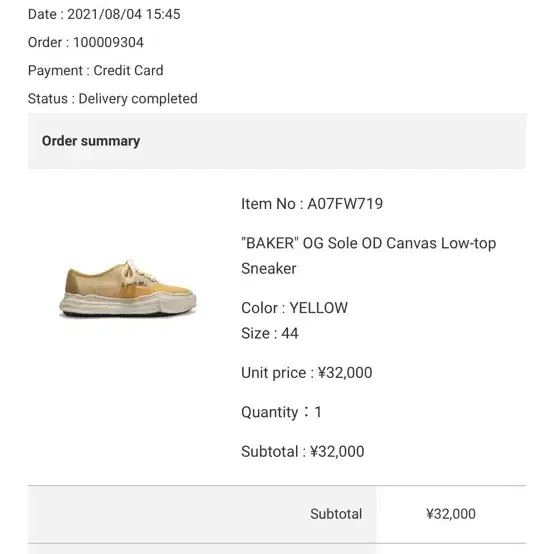Select the white sole of the sneaker image
The image size is (554, 554).
[x=128, y=304]
